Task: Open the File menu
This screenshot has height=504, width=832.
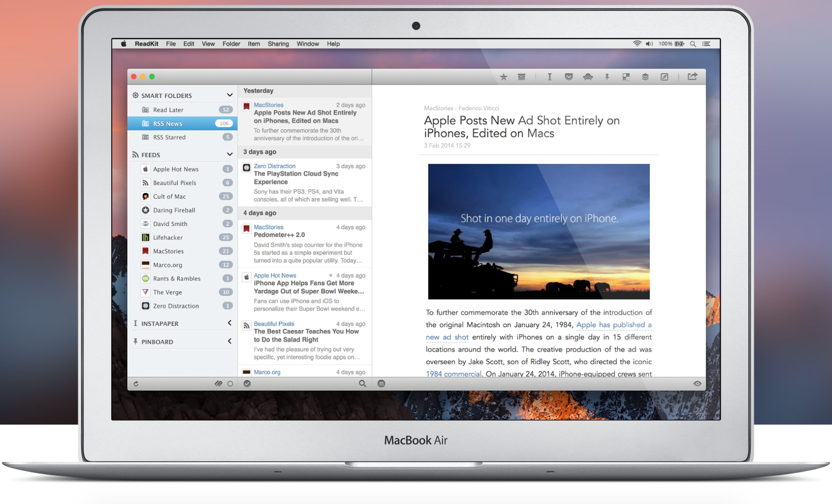Action: point(171,44)
